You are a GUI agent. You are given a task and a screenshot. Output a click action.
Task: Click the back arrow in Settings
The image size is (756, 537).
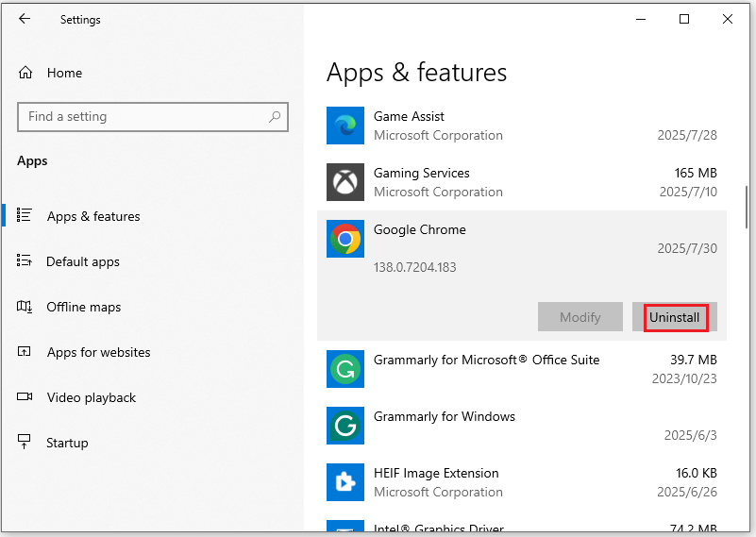25,19
